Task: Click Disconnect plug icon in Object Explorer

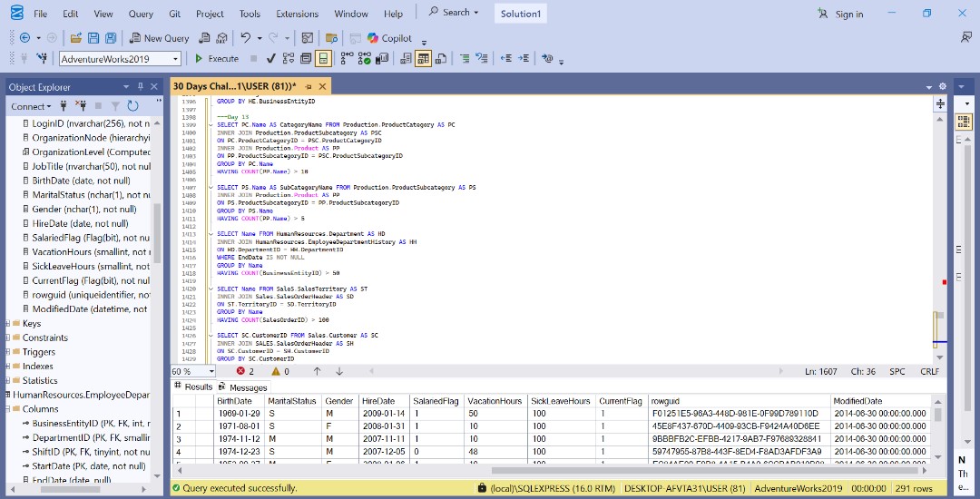Action: (81, 106)
